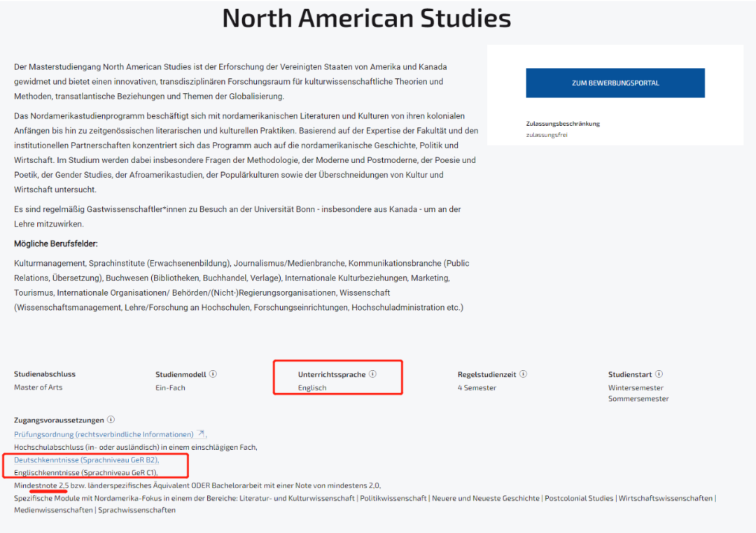The image size is (756, 533).
Task: Click external-link arrow icon after Prüfungsordnung
Action: 201,434
